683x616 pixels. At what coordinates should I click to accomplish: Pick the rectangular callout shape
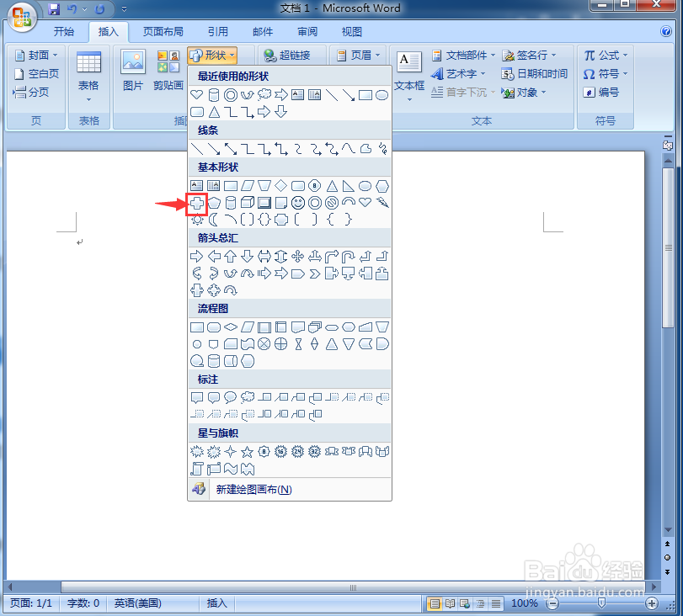pyautogui.click(x=197, y=397)
